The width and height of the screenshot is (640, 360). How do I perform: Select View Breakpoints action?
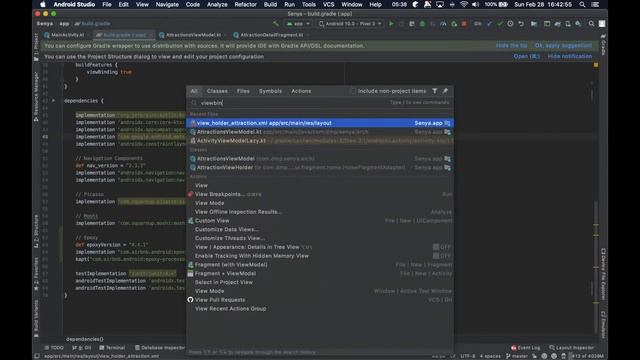coord(320,194)
